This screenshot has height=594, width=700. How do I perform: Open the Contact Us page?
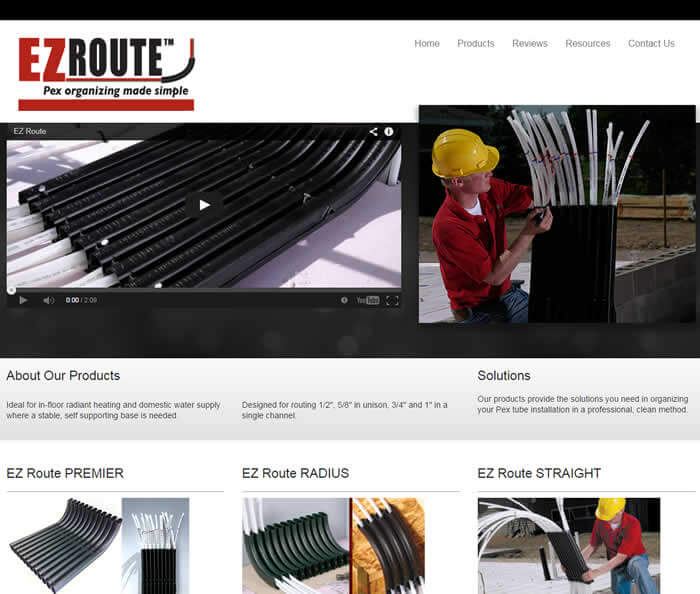(651, 43)
